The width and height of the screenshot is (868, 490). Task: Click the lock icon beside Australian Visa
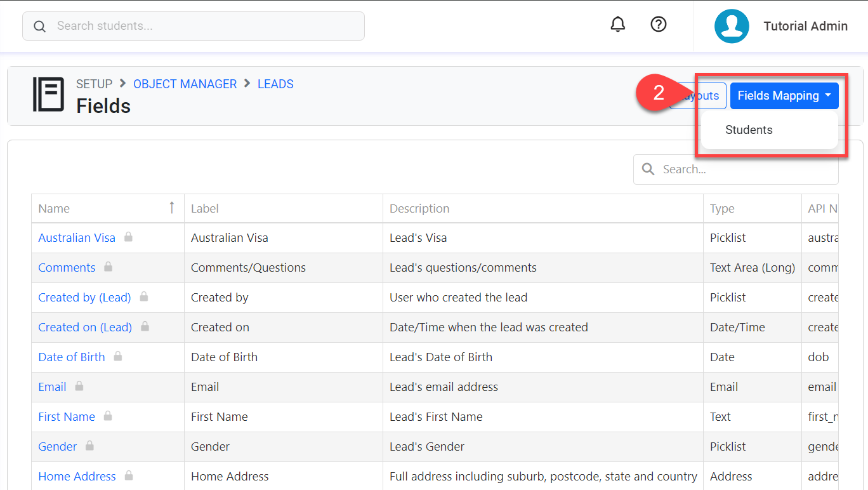tap(129, 237)
